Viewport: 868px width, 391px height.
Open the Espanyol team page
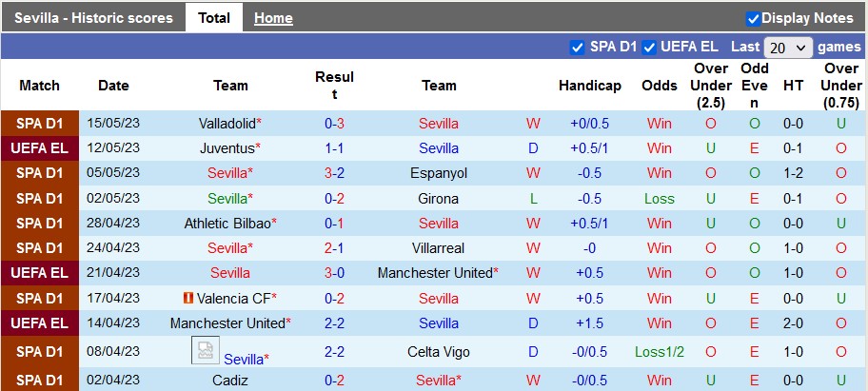pyautogui.click(x=439, y=173)
